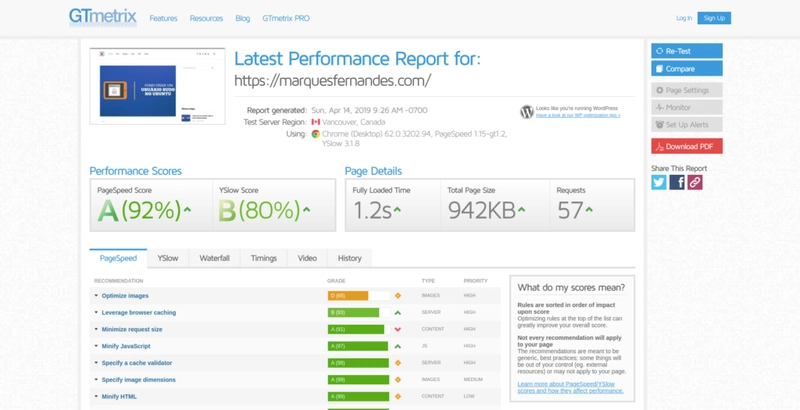
Task: Click the 57 requests value
Action: (x=570, y=210)
